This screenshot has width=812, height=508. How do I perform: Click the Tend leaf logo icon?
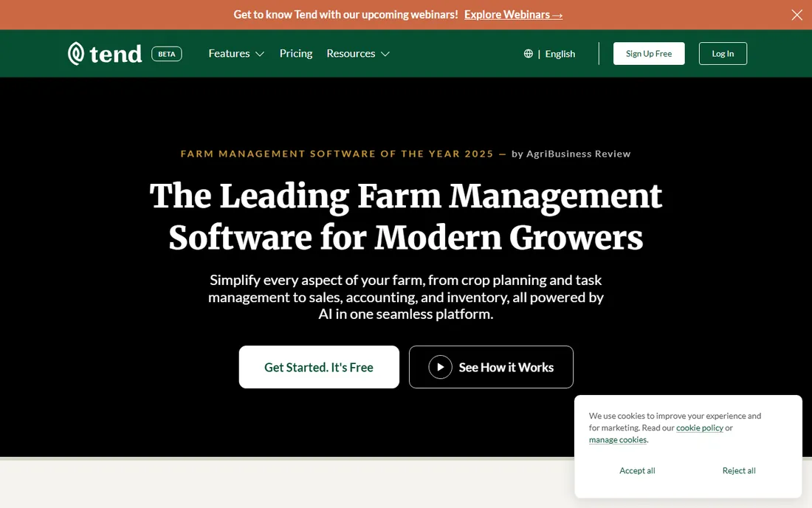pos(76,53)
